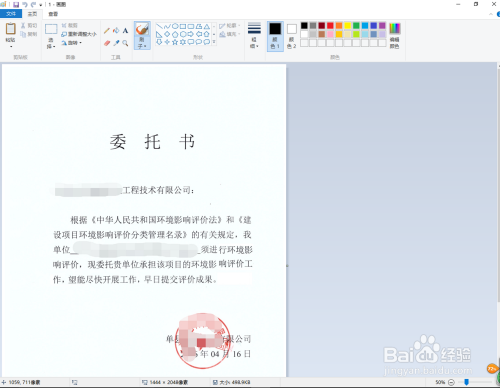Pick the pink color swatch
This screenshot has height=388, width=500.
[330, 34]
